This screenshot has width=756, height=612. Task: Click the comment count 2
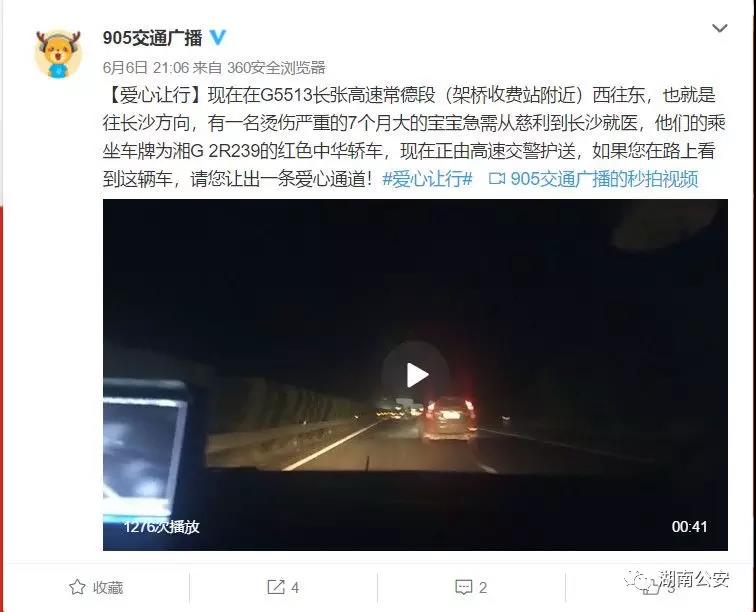coord(483,587)
